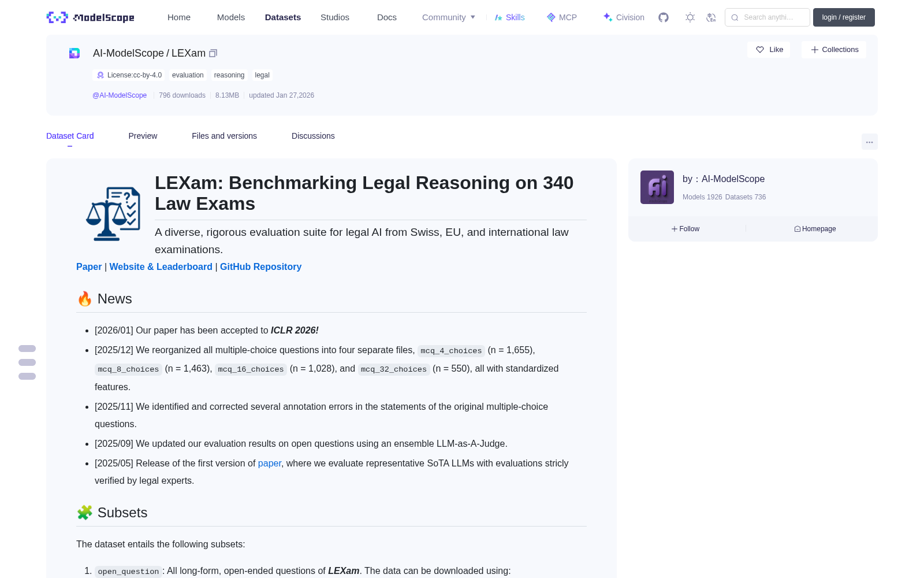Viewport: 924px width, 578px height.
Task: Open the GitHub icon link
Action: 664,17
